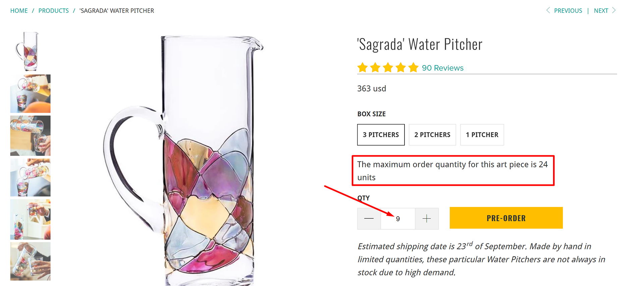Click the right chevron beside NEXT
The height and width of the screenshot is (286, 644).
pos(614,10)
